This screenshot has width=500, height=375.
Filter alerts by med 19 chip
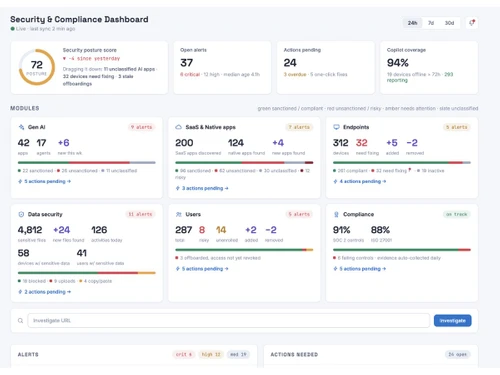[x=238, y=354]
